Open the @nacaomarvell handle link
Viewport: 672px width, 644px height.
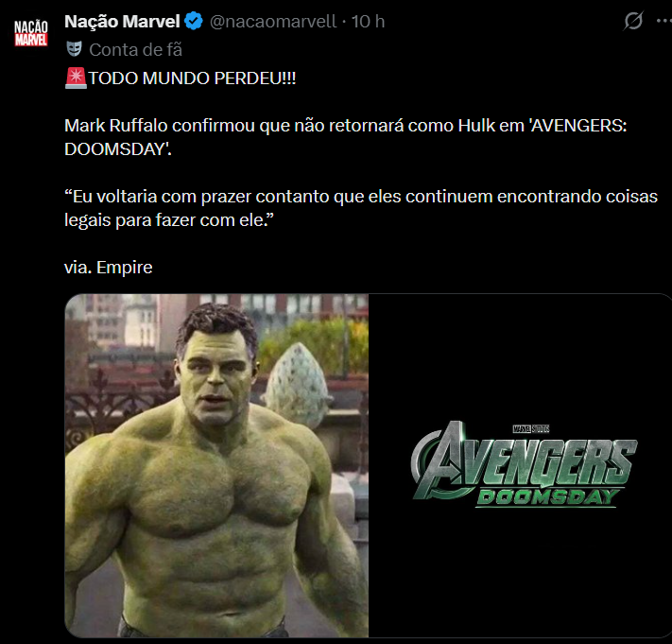(273, 21)
